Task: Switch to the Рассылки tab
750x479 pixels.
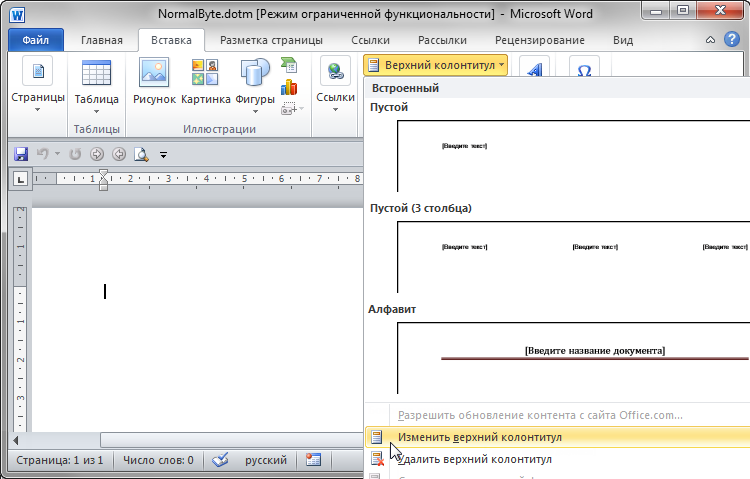Action: click(x=442, y=40)
